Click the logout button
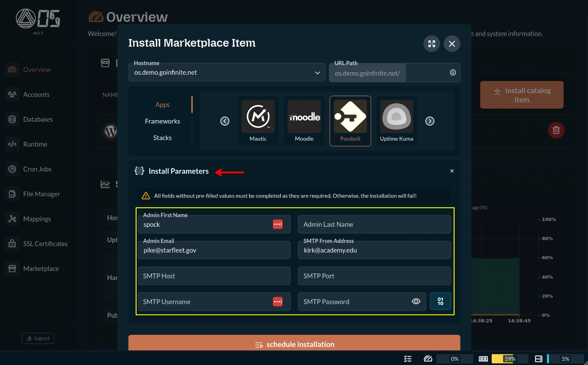The height and width of the screenshot is (365, 588). [x=38, y=338]
